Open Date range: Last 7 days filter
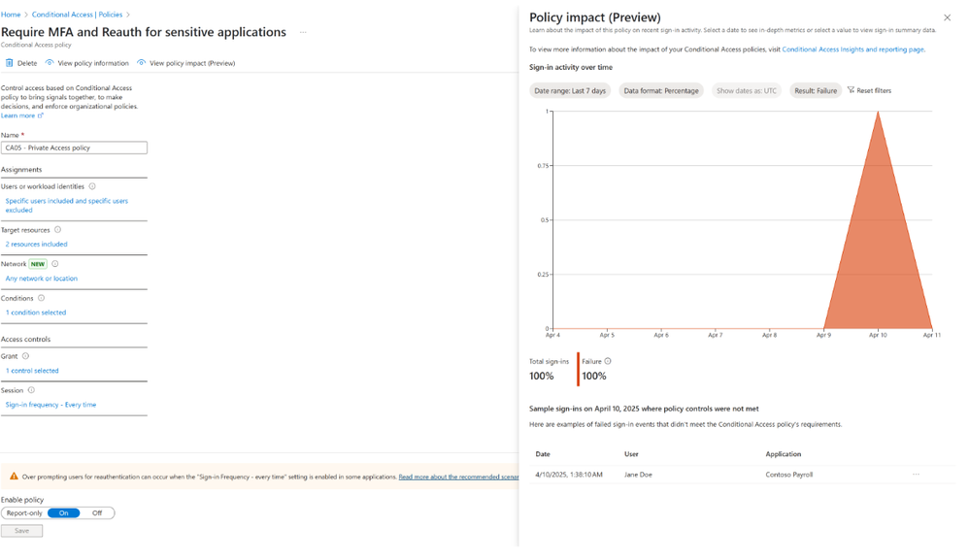The width and height of the screenshot is (969, 560). click(x=570, y=91)
